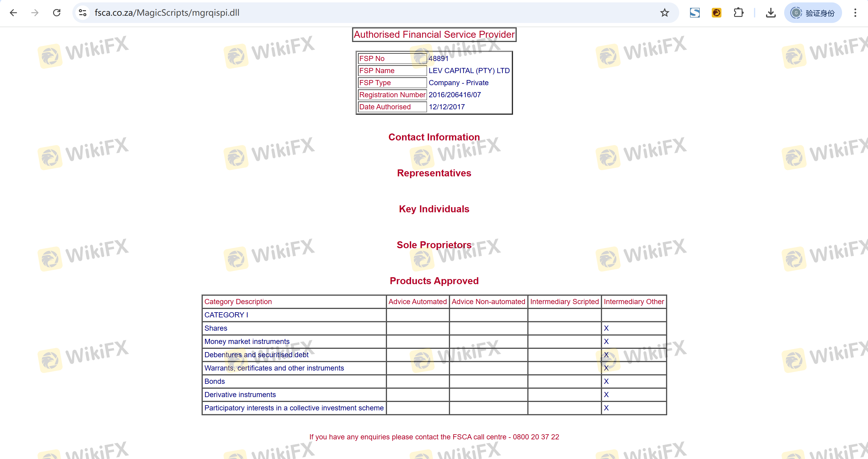Click the Derivative instruments row label
Viewport: 868px width, 459px height.
[240, 395]
